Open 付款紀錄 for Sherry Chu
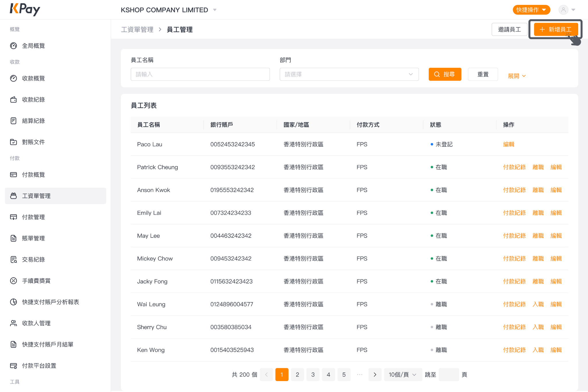The width and height of the screenshot is (588, 392). [514, 327]
